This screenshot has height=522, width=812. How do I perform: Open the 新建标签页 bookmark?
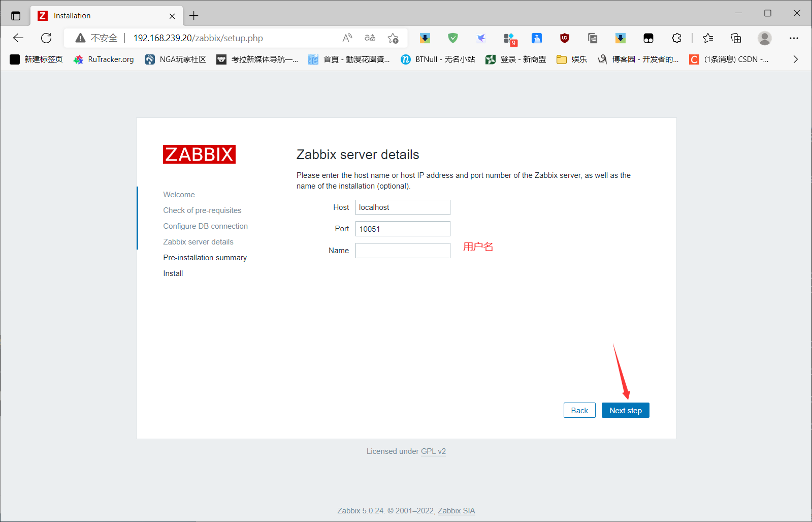click(x=37, y=59)
